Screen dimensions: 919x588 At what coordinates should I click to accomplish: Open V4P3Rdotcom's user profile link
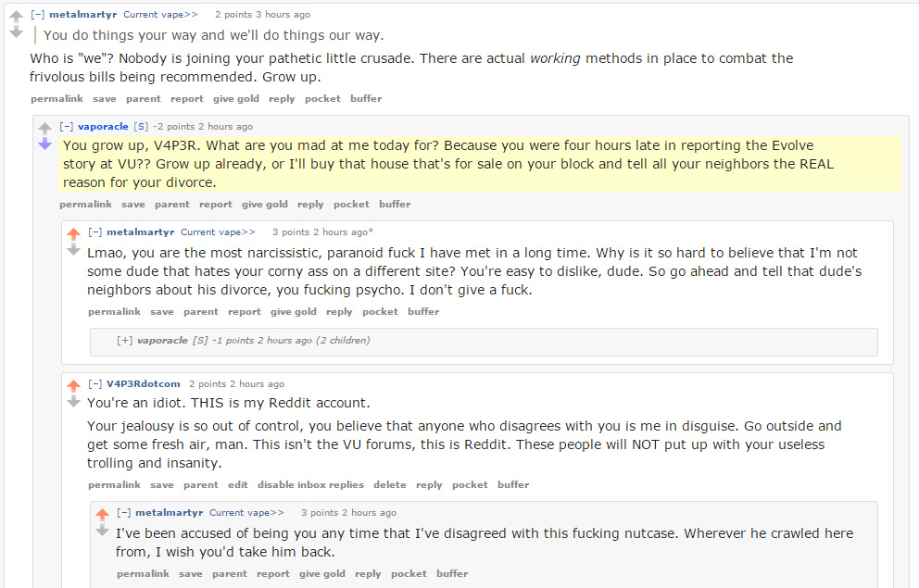coord(144,384)
